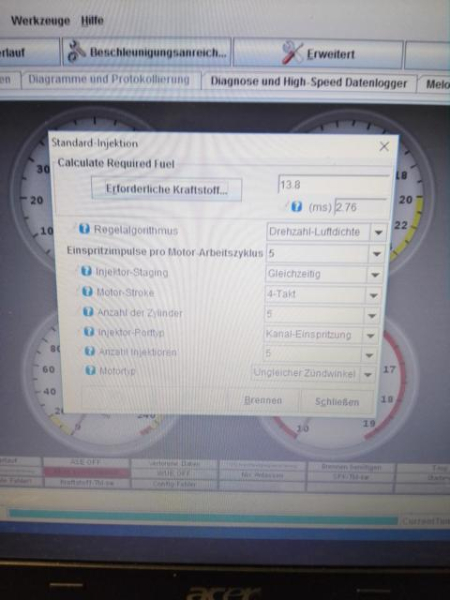This screenshot has width=450, height=600.
Task: Click help icon for Anzahl Injektoren
Action: [90, 351]
